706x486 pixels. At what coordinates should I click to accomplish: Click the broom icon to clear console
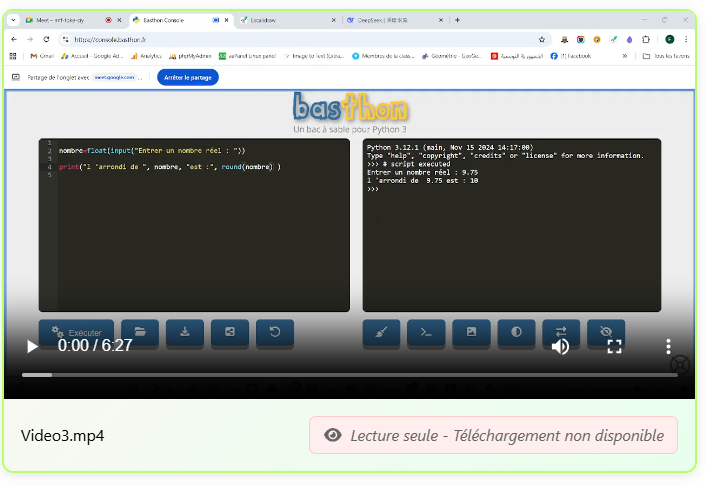pos(381,333)
